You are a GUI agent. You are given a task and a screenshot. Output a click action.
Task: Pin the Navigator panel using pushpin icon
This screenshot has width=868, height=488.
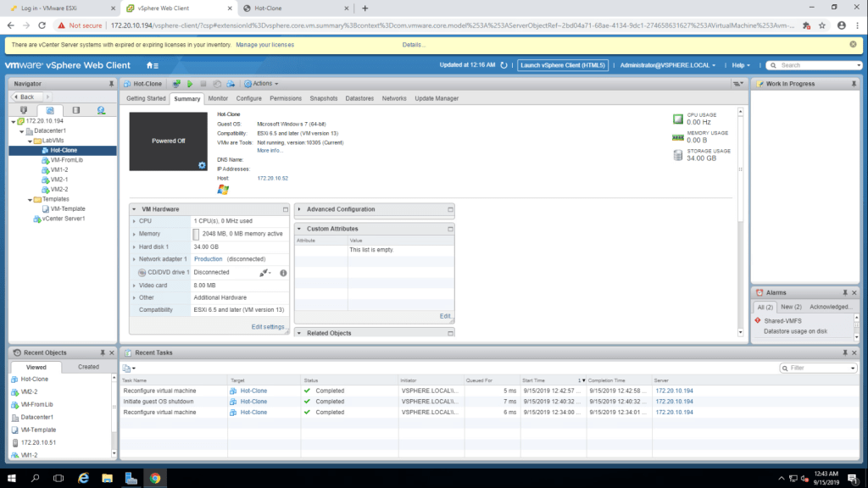[111, 84]
